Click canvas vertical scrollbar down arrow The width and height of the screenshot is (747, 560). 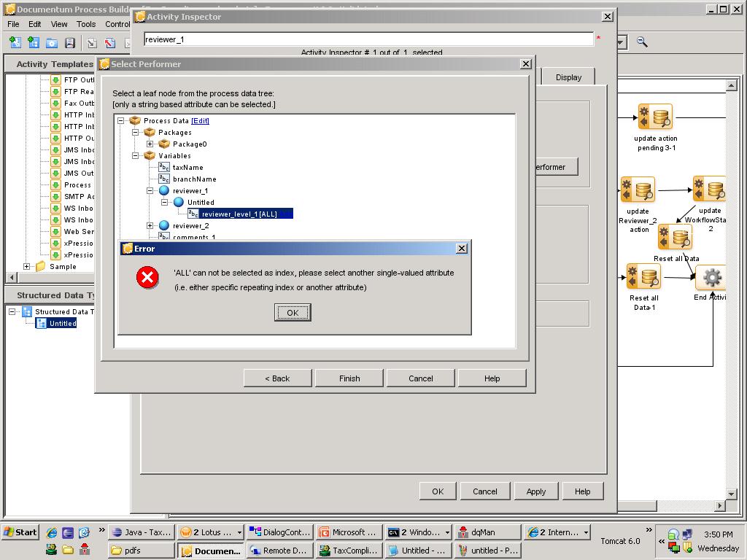click(x=731, y=494)
